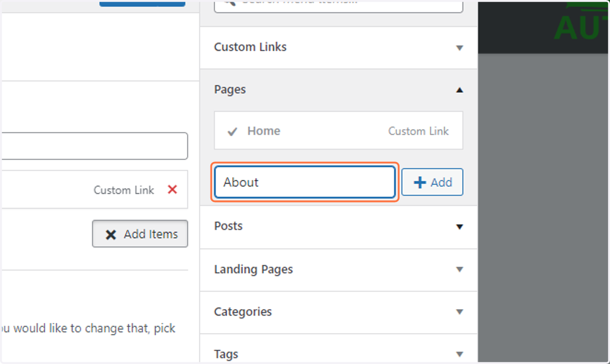Click the Custom Link label in the Home row
Viewport: 610px width, 364px height.
pyautogui.click(x=418, y=131)
